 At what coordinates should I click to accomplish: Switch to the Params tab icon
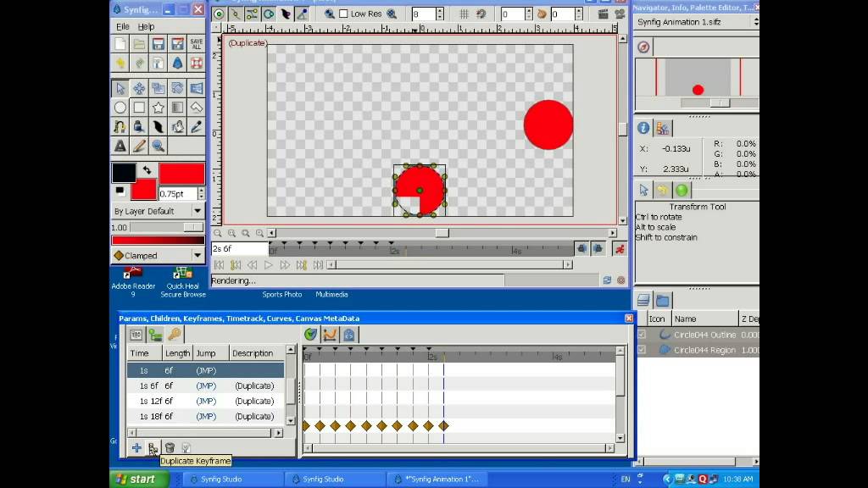pos(136,334)
